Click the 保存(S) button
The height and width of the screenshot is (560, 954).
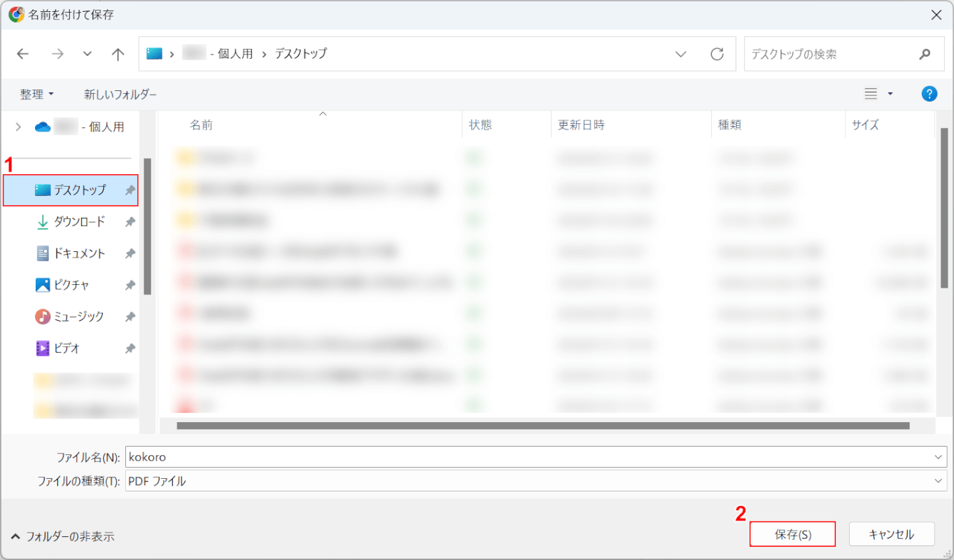[792, 534]
